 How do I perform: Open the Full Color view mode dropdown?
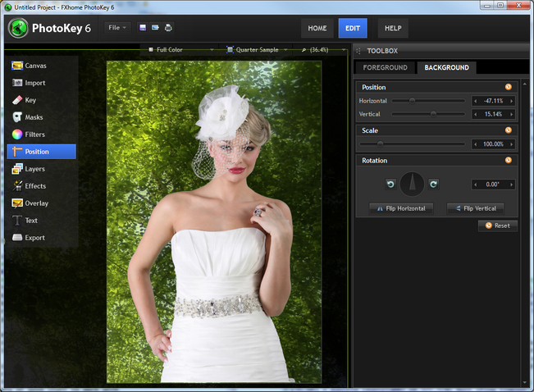180,50
